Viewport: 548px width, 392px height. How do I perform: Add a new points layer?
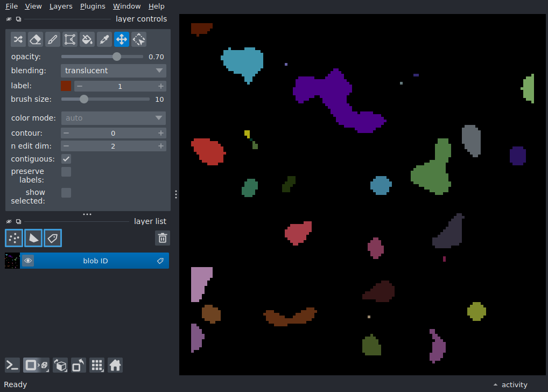tap(14, 238)
